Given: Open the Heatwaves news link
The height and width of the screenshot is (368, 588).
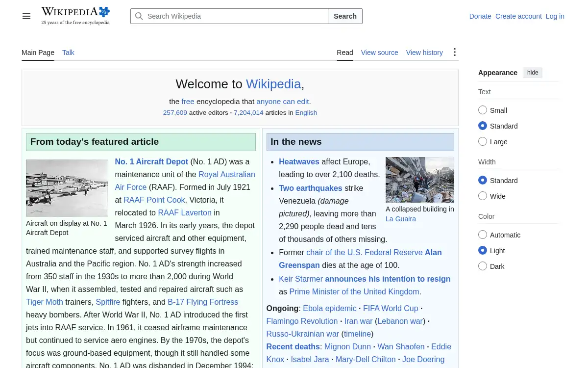Looking at the screenshot, I should (x=299, y=161).
